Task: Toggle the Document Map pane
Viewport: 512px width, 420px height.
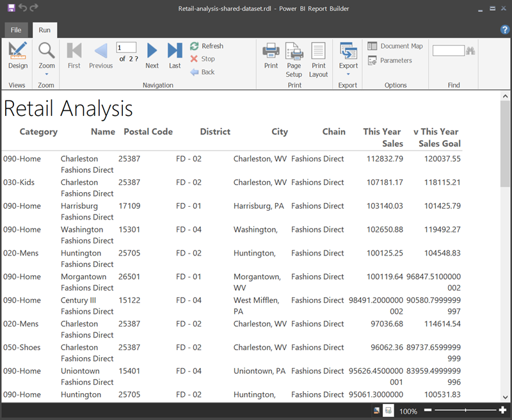Action: (395, 46)
